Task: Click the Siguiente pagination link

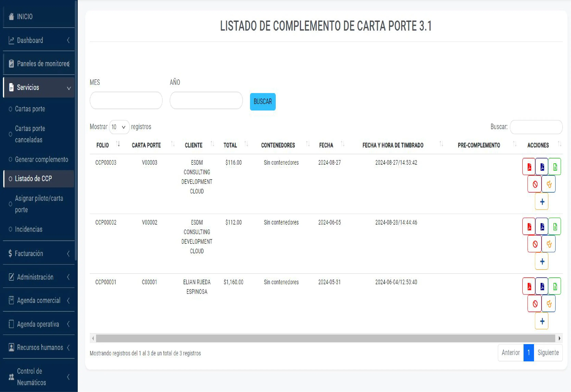Action: coord(548,353)
